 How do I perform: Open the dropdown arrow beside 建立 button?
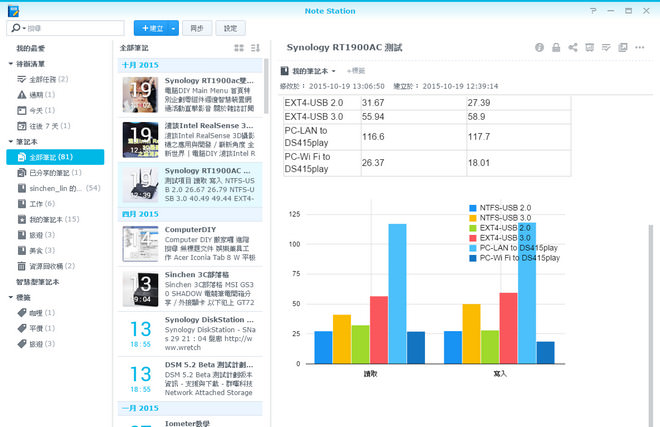point(173,28)
